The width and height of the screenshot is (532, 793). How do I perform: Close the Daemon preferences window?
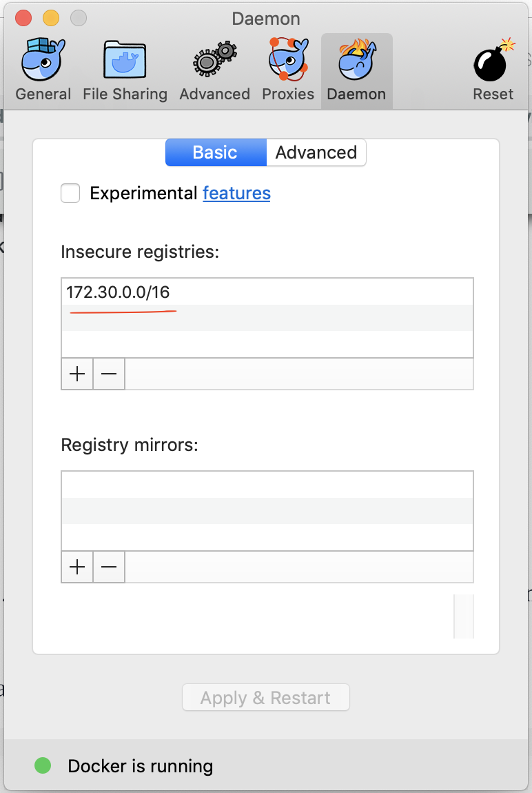(23, 18)
